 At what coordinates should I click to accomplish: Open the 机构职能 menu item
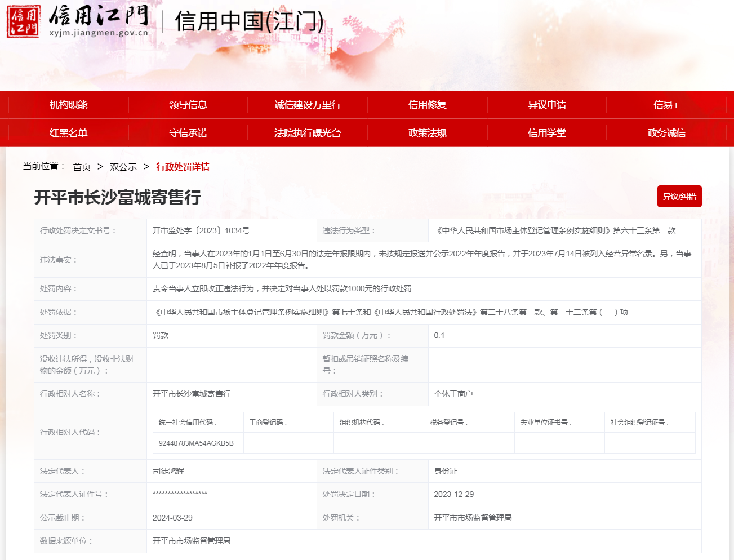(68, 105)
